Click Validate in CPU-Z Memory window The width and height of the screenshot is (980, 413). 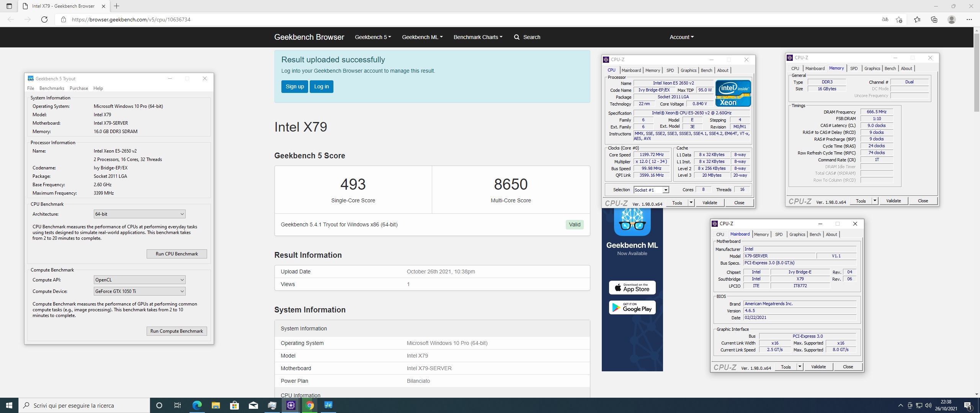point(893,201)
